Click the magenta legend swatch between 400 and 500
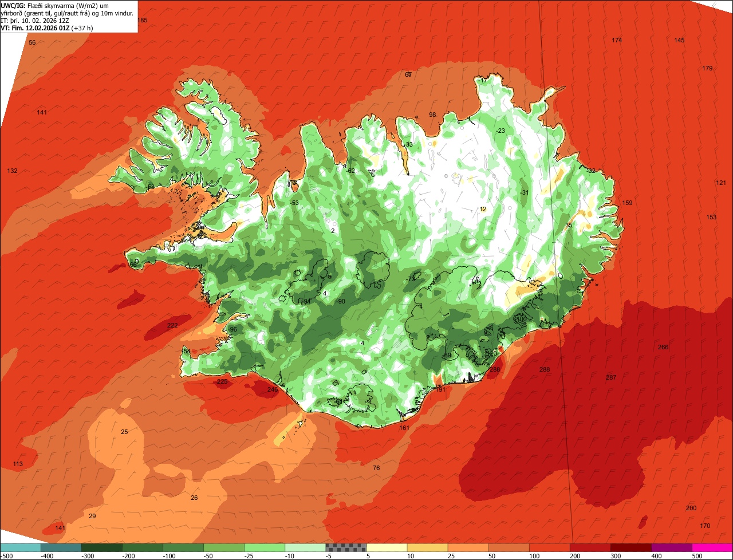733x560 pixels. tap(671, 547)
